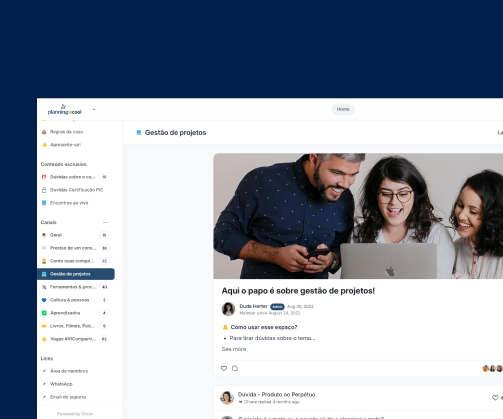Click the Admin badge next to Duda Harter

point(277,307)
